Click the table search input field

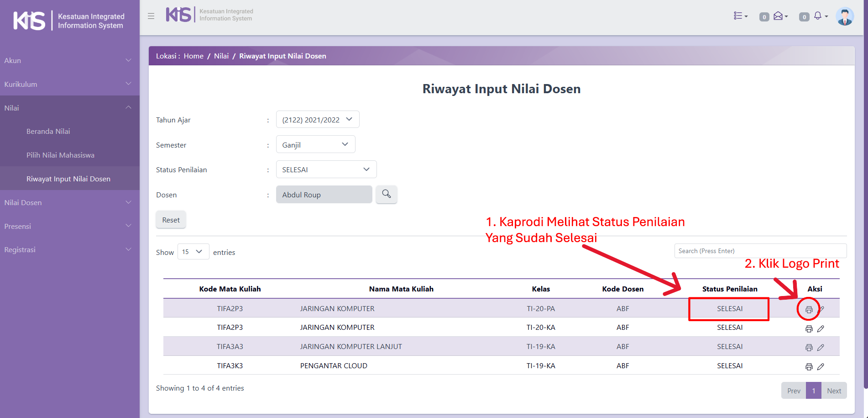760,251
